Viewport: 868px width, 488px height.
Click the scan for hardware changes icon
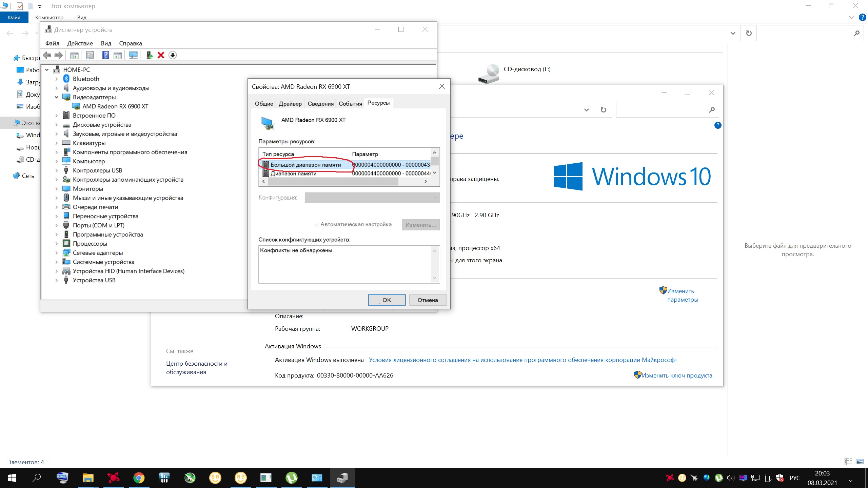[x=133, y=55]
